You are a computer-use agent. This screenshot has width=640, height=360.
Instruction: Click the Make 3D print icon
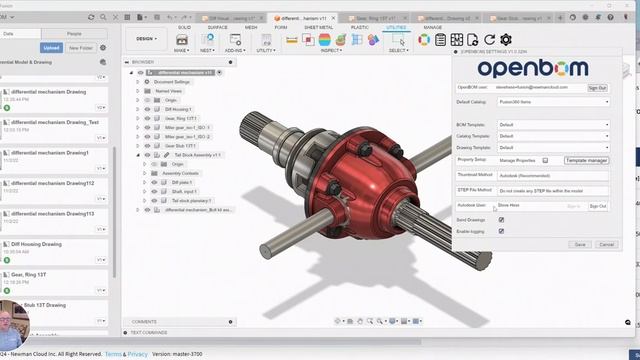182,40
